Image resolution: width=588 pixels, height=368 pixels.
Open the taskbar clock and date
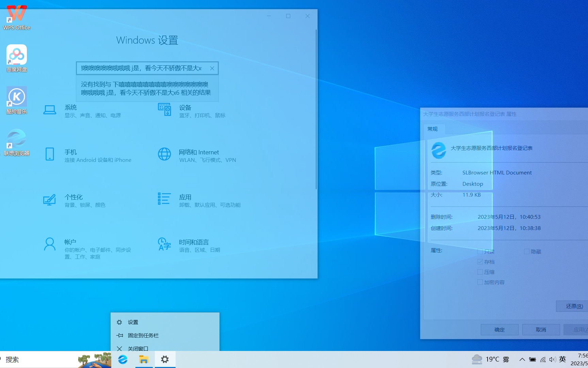pyautogui.click(x=579, y=359)
